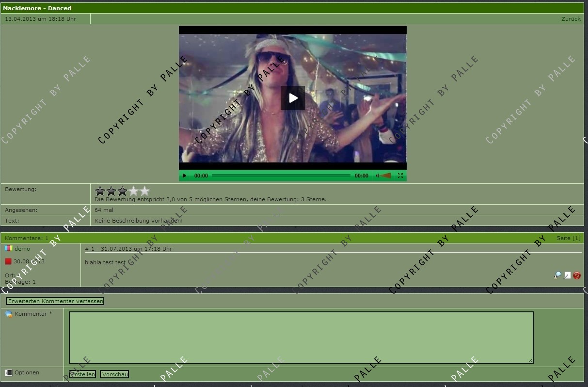Focus the Kommentar text area
Image resolution: width=588 pixels, height=387 pixels.
point(301,337)
